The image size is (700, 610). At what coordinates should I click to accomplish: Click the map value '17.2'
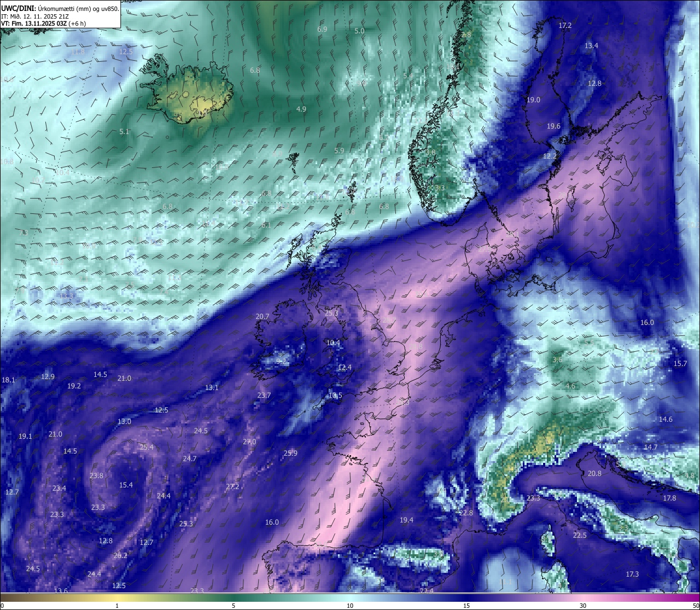pos(565,26)
